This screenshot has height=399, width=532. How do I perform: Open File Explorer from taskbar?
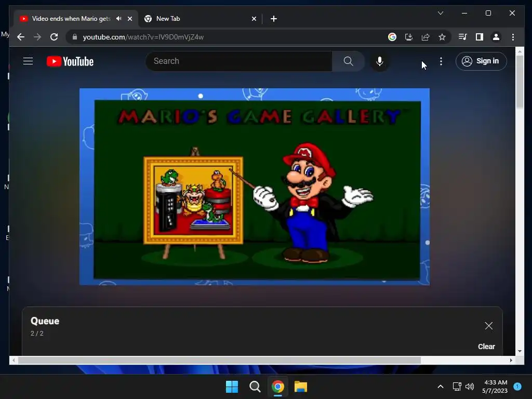click(301, 387)
